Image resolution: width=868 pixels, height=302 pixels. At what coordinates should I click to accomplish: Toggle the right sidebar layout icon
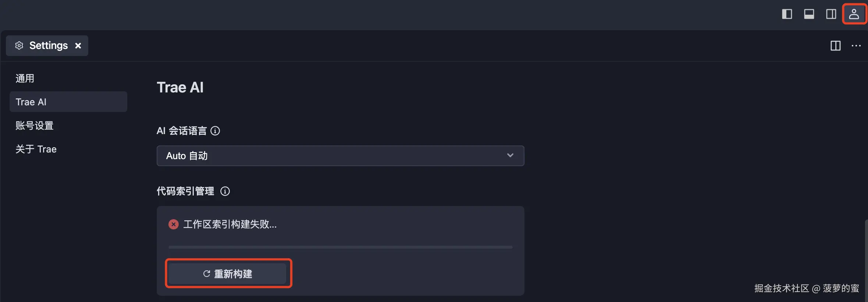coord(831,14)
